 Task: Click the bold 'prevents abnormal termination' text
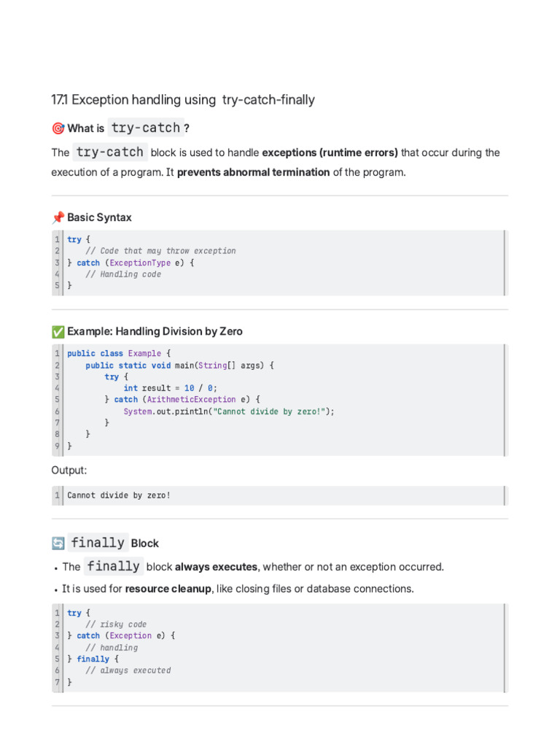point(253,172)
